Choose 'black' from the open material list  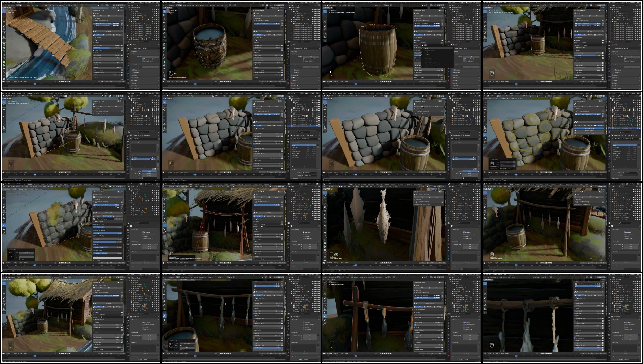426,56
